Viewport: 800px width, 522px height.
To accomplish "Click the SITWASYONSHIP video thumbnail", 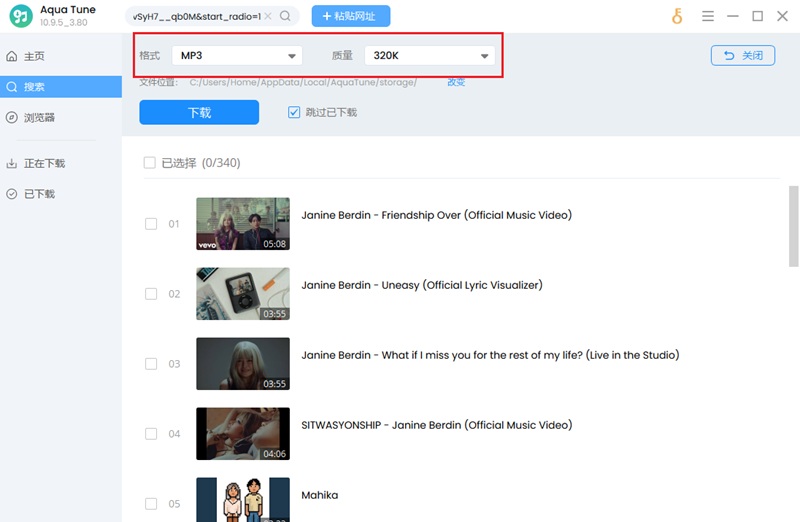I will (x=243, y=433).
